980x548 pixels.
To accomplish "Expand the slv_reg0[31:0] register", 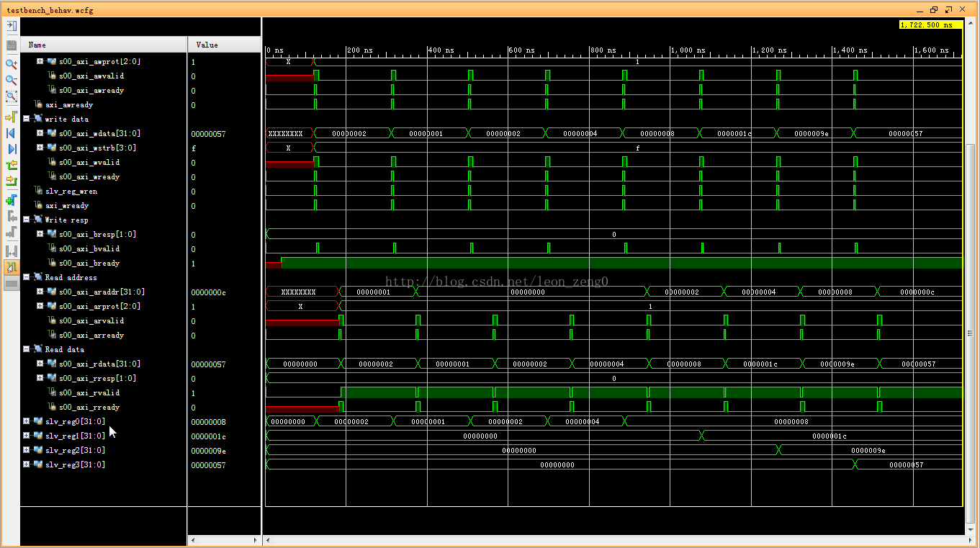I will (x=27, y=421).
